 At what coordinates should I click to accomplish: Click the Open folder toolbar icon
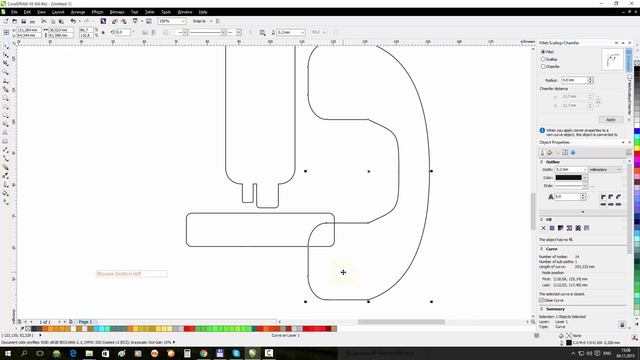pyautogui.click(x=14, y=21)
